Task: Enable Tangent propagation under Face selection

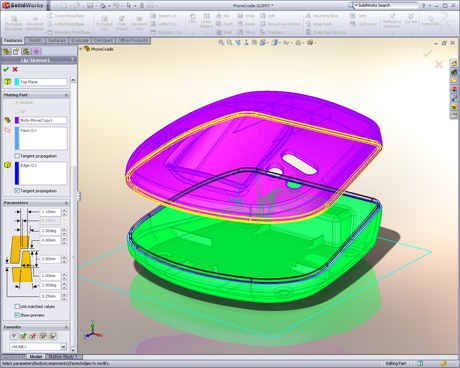Action: pos(17,156)
